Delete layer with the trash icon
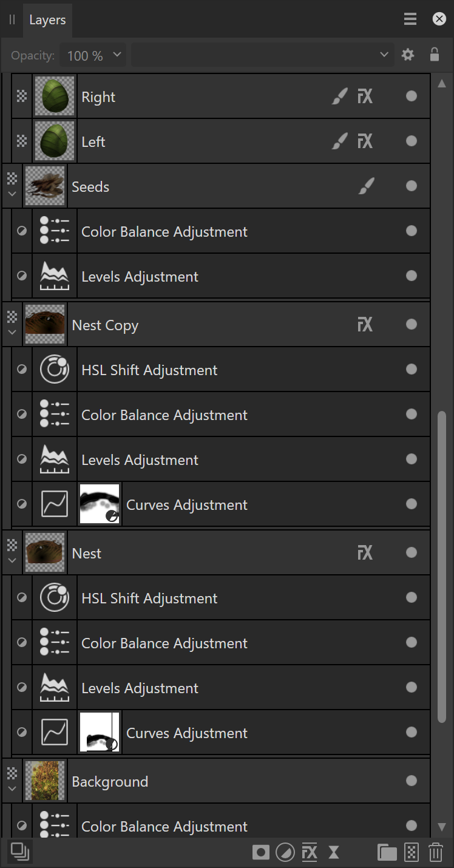Screen dimensions: 454x868 coord(436,852)
